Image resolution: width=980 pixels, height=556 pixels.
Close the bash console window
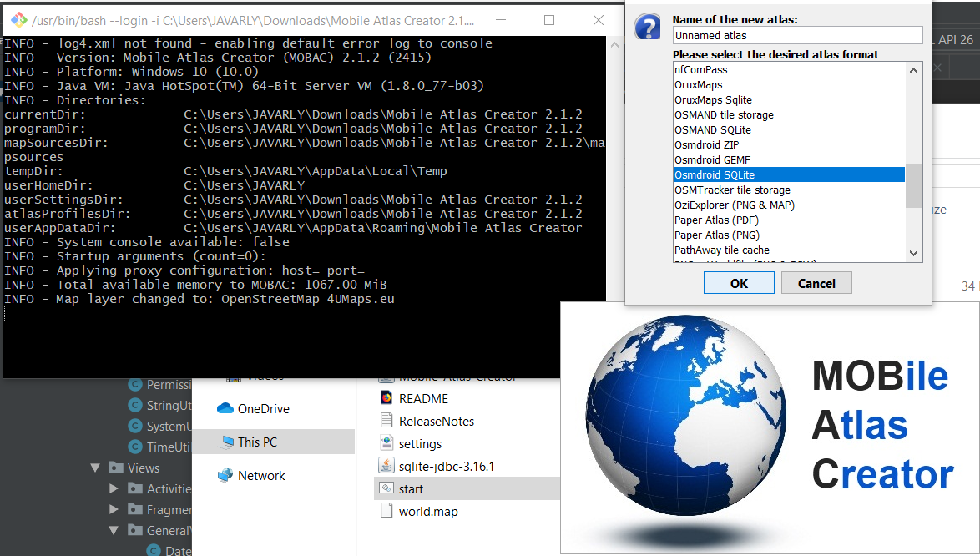coord(599,20)
